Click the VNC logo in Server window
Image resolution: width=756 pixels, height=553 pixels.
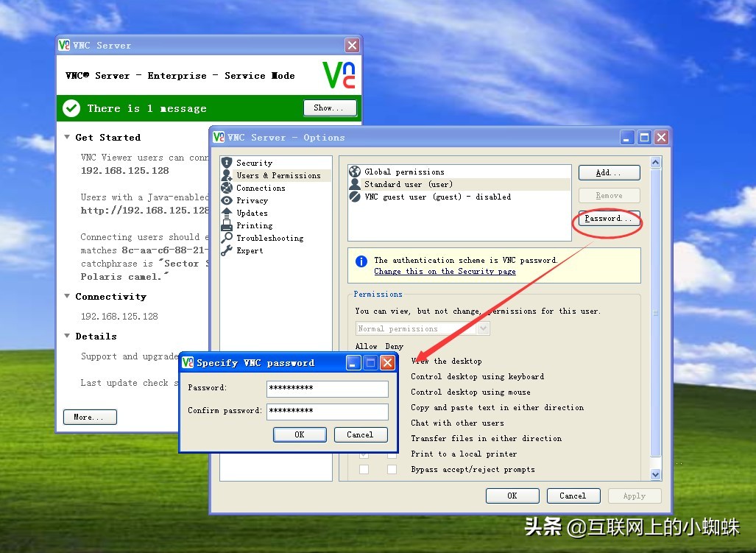click(x=339, y=75)
